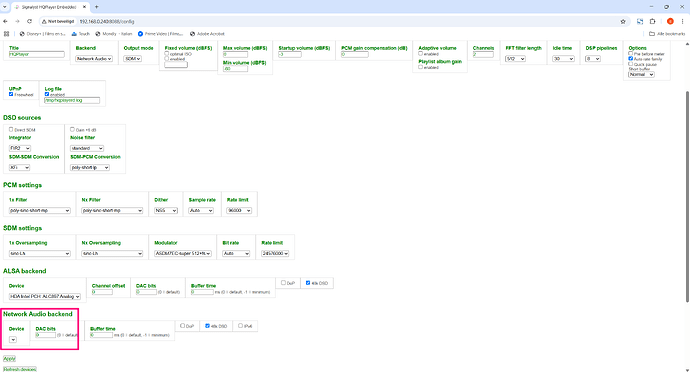690x372 pixels.
Task: Reload the HQPlayer config page
Action: tap(29, 21)
